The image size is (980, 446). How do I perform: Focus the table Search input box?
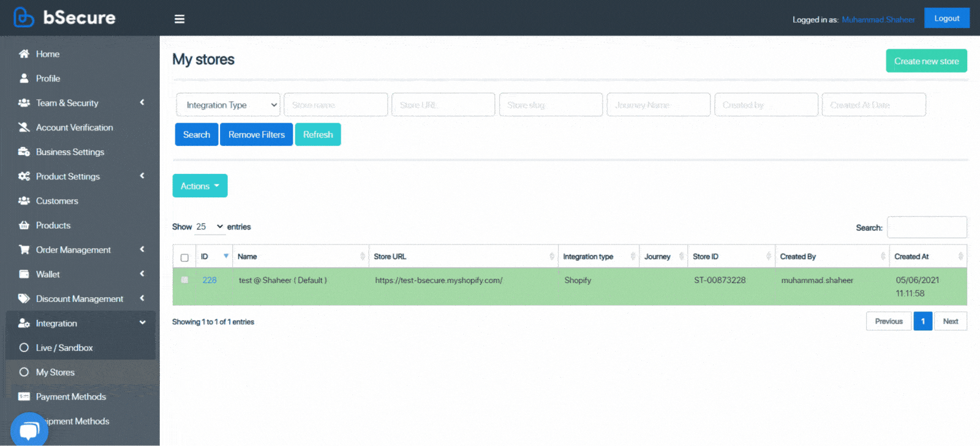coord(927,227)
